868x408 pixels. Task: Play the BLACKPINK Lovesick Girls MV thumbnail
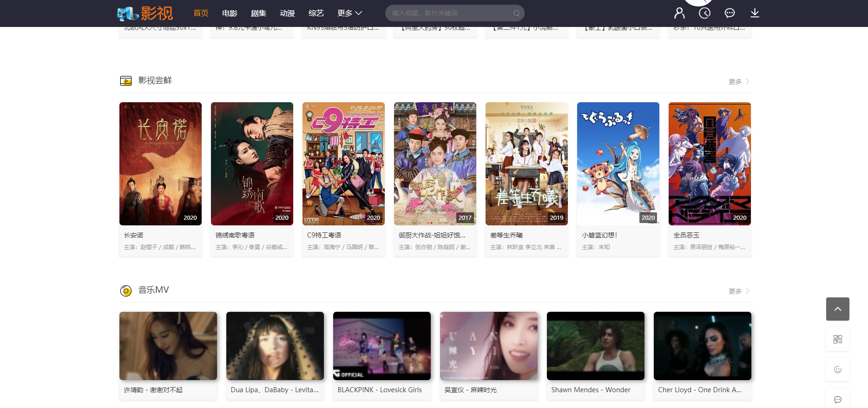381,346
